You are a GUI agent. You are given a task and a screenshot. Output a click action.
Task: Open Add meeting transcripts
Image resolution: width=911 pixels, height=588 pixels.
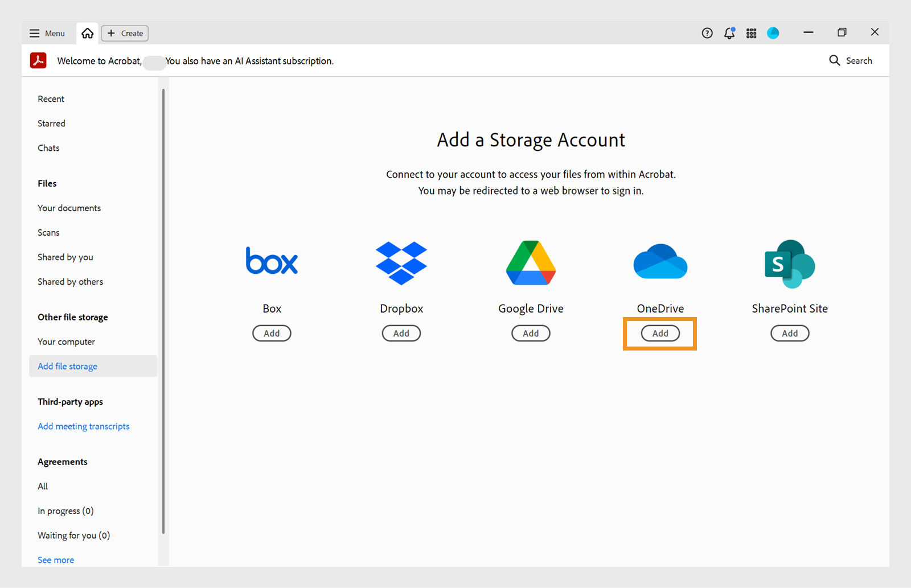pos(83,426)
